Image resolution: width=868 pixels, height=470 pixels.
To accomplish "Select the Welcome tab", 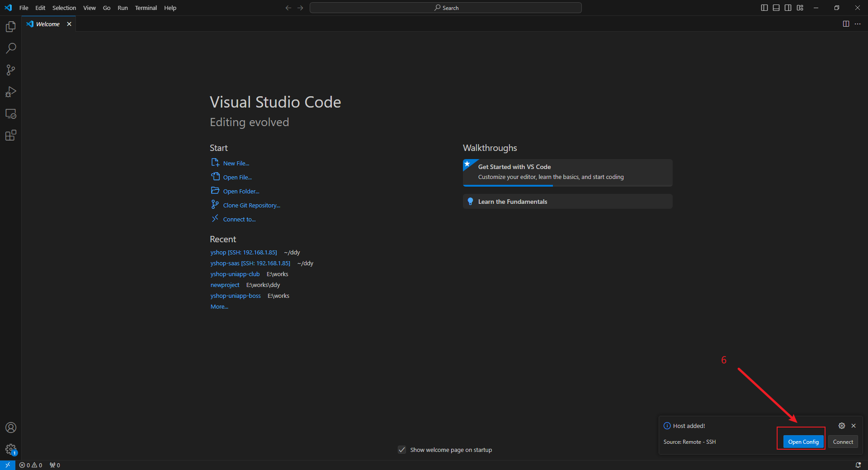I will tap(48, 24).
